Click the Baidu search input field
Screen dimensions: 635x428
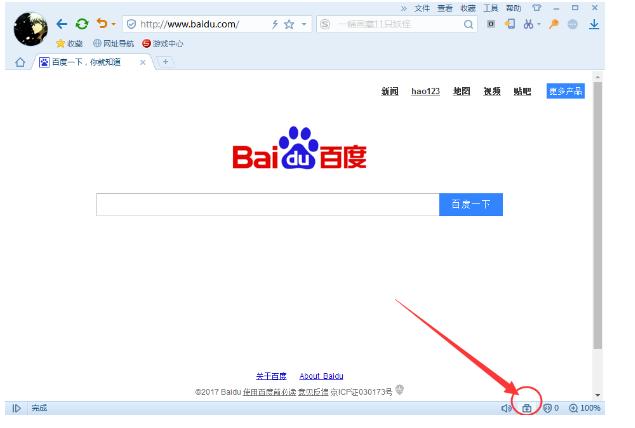tap(267, 204)
